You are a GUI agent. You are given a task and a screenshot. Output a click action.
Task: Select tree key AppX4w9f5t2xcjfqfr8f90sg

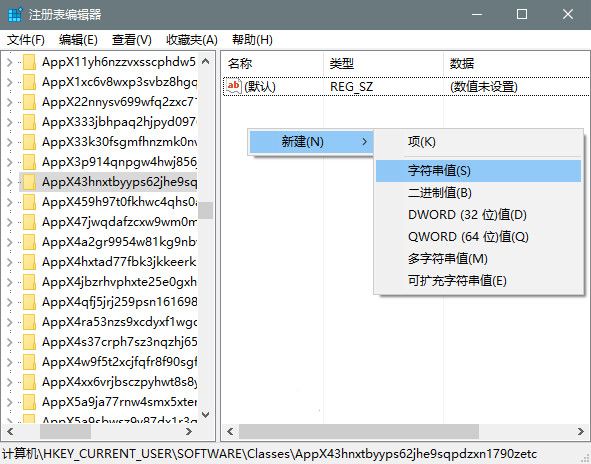pos(119,362)
